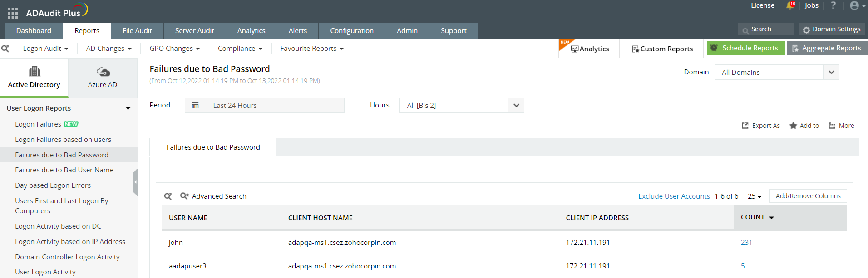Image resolution: width=868 pixels, height=278 pixels.
Task: Open the Logon Audit dropdown menu
Action: (x=45, y=49)
